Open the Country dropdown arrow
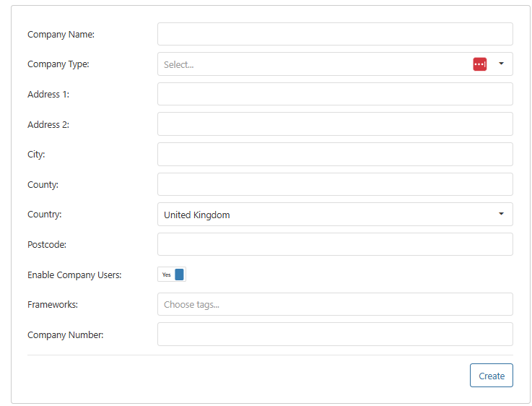532x406 pixels. (x=501, y=214)
